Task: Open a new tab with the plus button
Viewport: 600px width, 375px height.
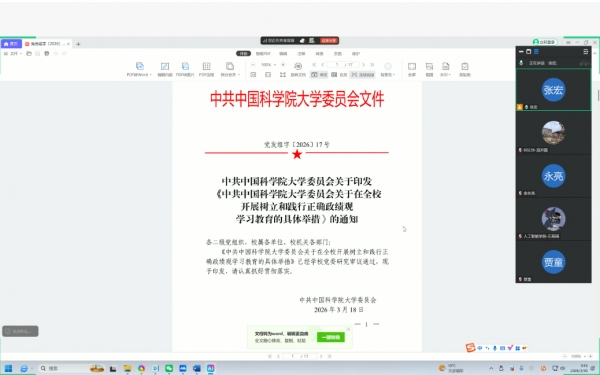Action: (x=78, y=44)
